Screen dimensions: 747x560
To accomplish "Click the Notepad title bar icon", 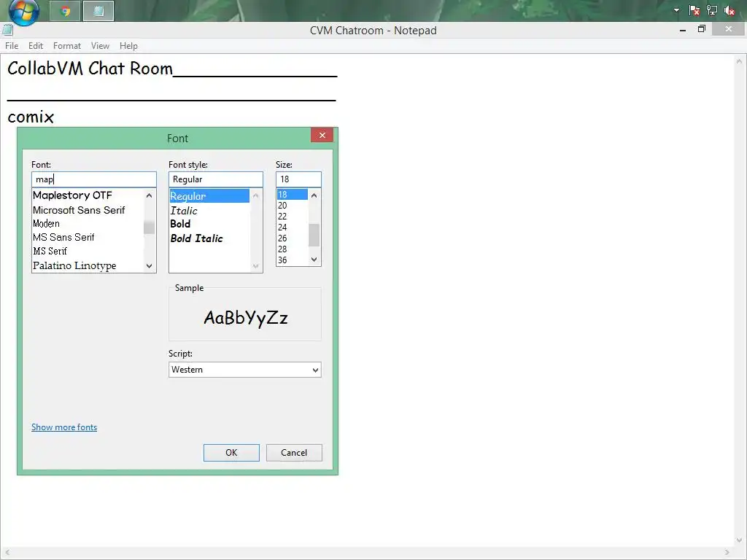I will click(x=7, y=31).
